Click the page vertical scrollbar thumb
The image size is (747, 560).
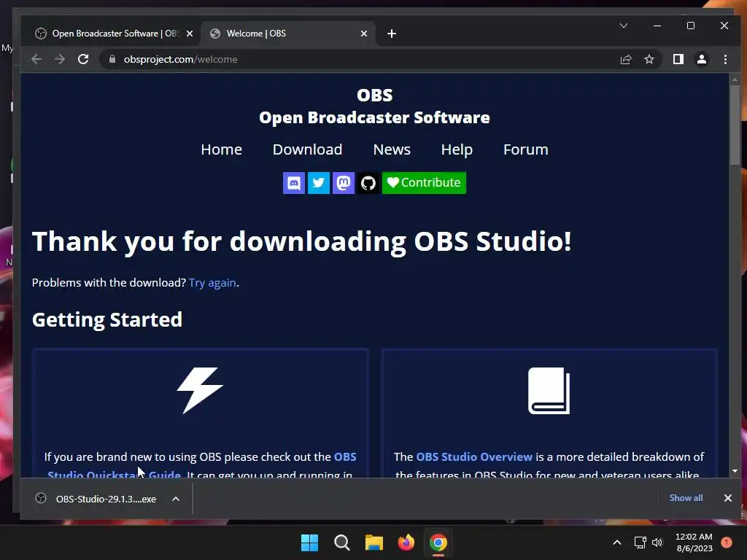click(x=735, y=125)
